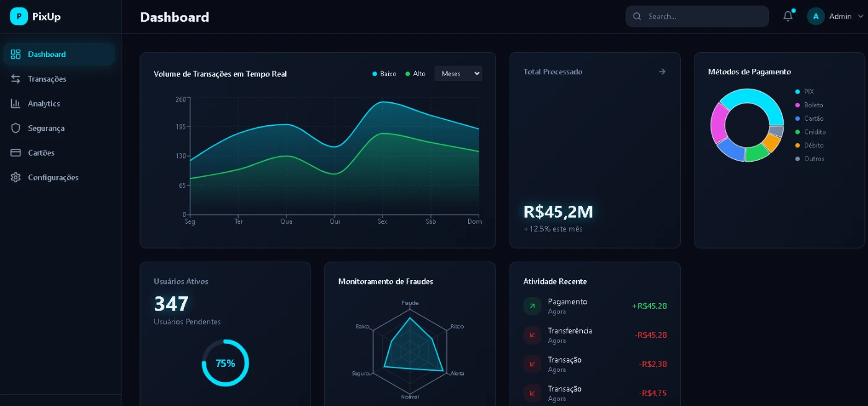Screen dimensions: 868x406
Task: Open the Meses period dropdown
Action: click(458, 74)
